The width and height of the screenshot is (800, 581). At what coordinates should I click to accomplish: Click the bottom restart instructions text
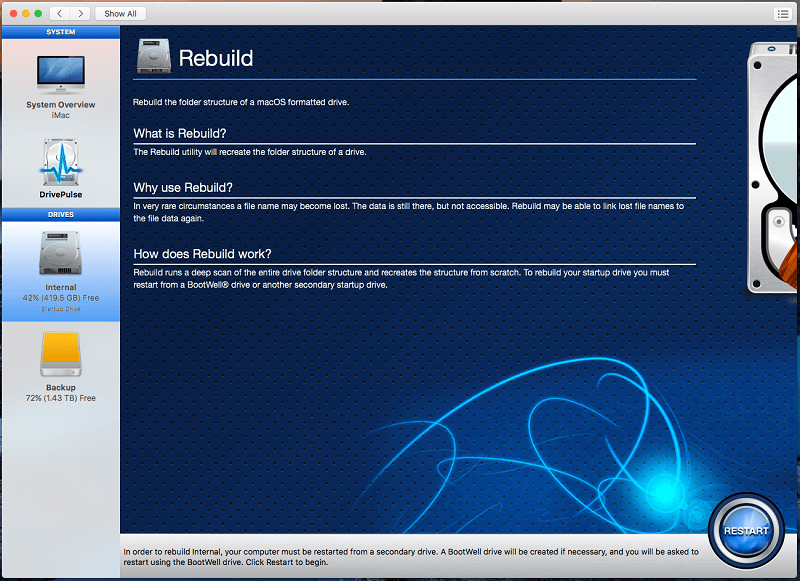[411, 557]
